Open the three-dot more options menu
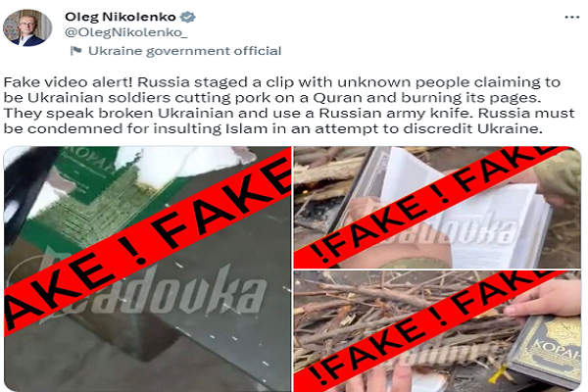 tap(572, 18)
